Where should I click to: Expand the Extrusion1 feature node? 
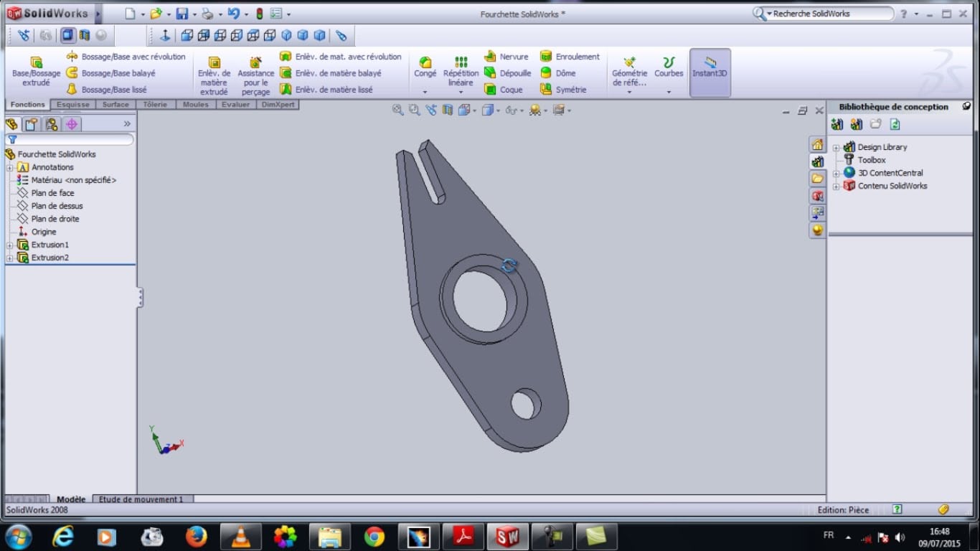pos(10,245)
